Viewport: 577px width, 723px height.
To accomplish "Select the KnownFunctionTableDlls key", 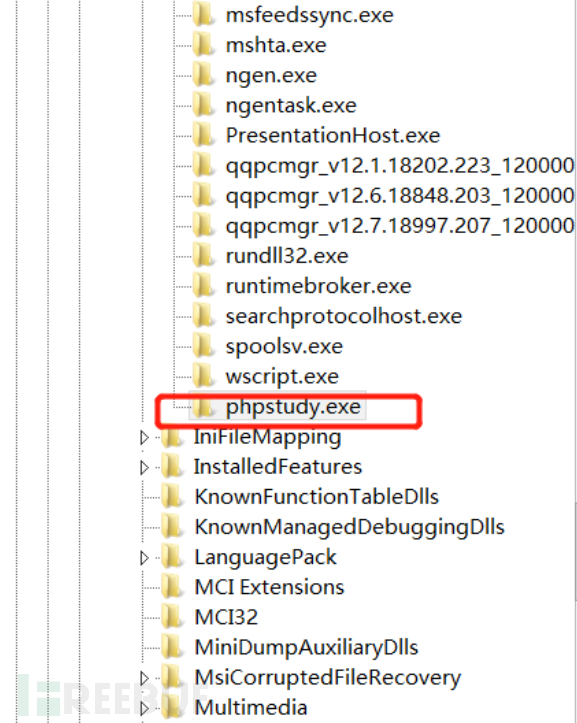I will 317,497.
